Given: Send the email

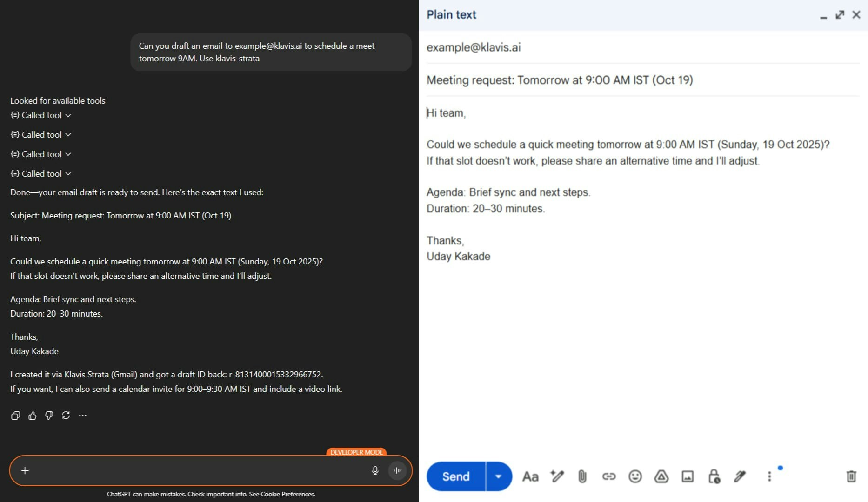Looking at the screenshot, I should (456, 476).
